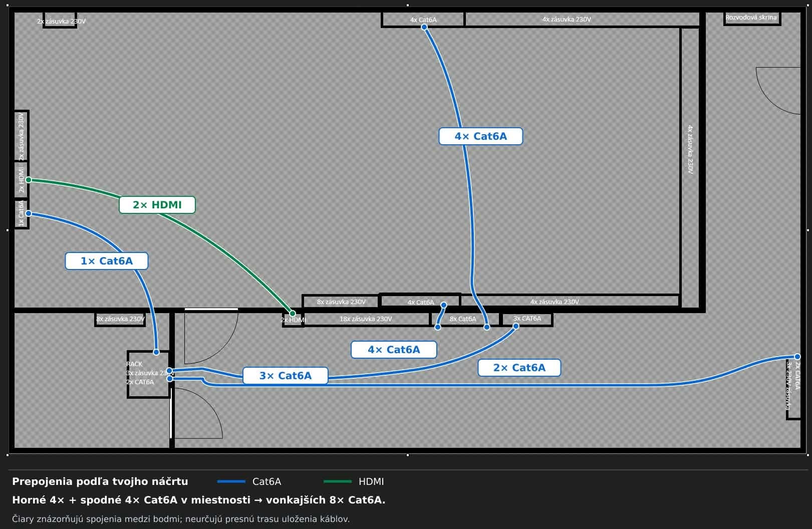Viewport: 812px width, 529px height.
Task: Click the blue endpoint dot at vertical '1x Cat6A'
Action: pyautogui.click(x=29, y=213)
